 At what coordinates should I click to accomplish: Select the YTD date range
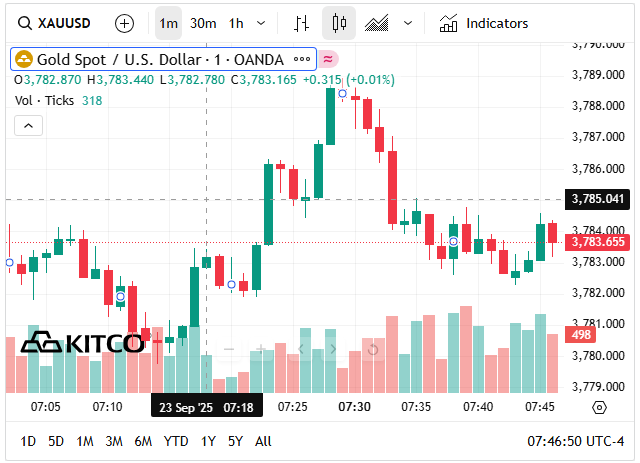(x=176, y=441)
